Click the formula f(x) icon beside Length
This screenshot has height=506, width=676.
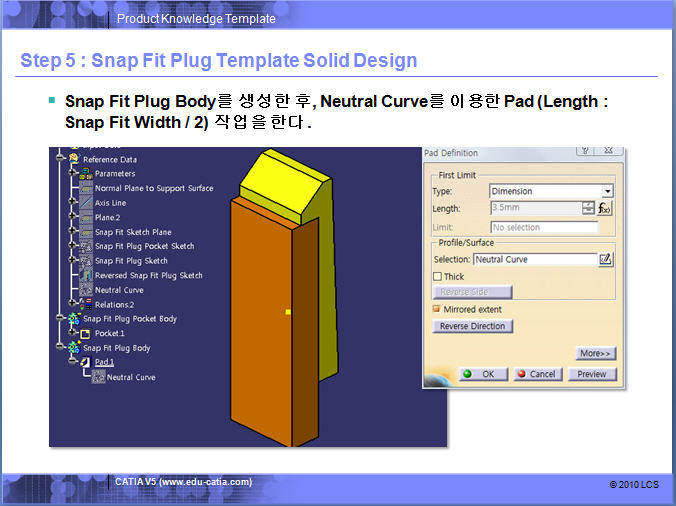604,208
